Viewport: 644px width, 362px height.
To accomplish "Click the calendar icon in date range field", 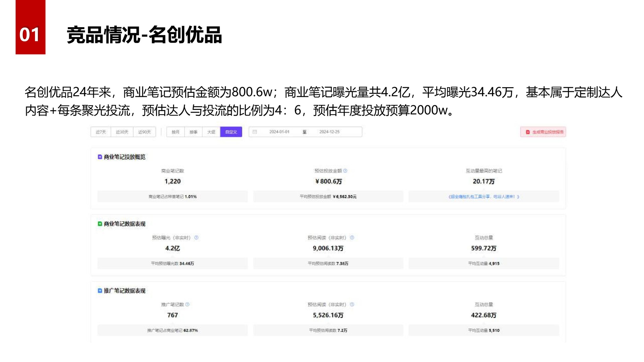I will (255, 132).
